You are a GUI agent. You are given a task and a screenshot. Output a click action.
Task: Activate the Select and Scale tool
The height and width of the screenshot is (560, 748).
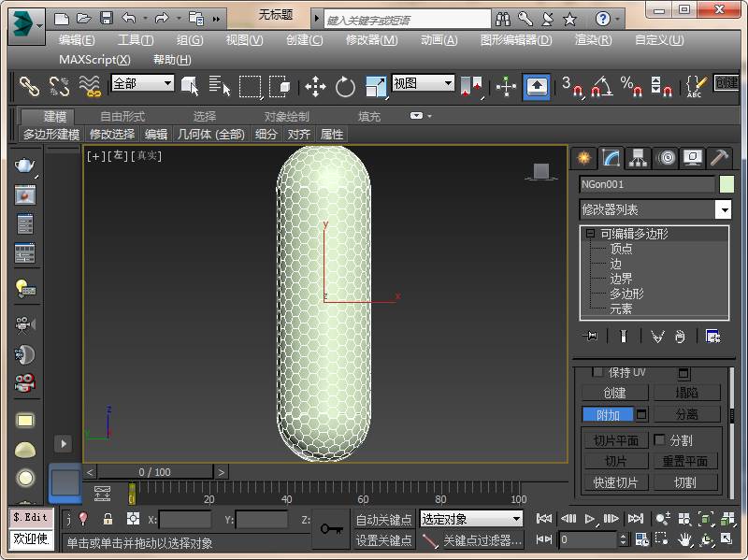point(376,87)
